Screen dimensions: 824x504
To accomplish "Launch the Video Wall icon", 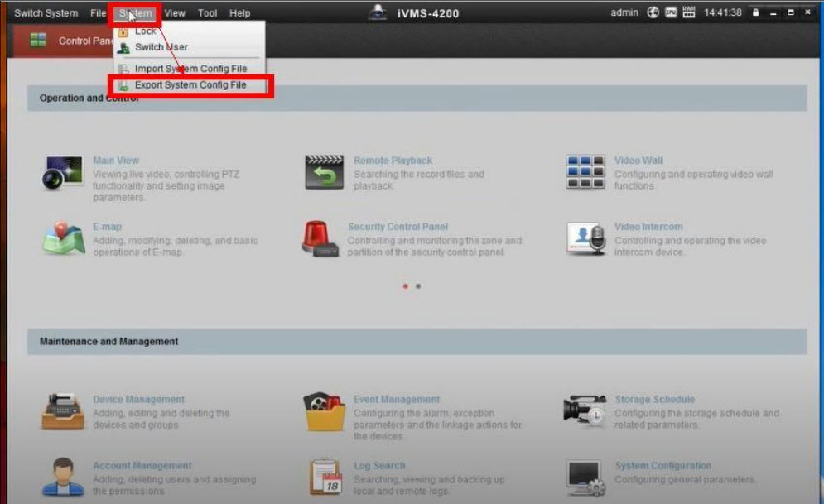I will (x=585, y=172).
